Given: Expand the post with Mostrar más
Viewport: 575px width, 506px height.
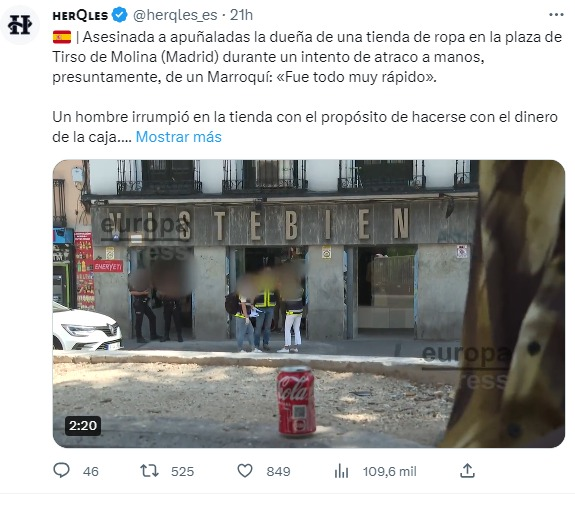Looking at the screenshot, I should pos(179,137).
